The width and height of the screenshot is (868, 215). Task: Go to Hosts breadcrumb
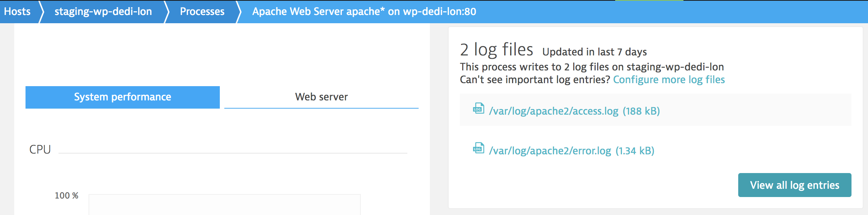[x=17, y=12]
